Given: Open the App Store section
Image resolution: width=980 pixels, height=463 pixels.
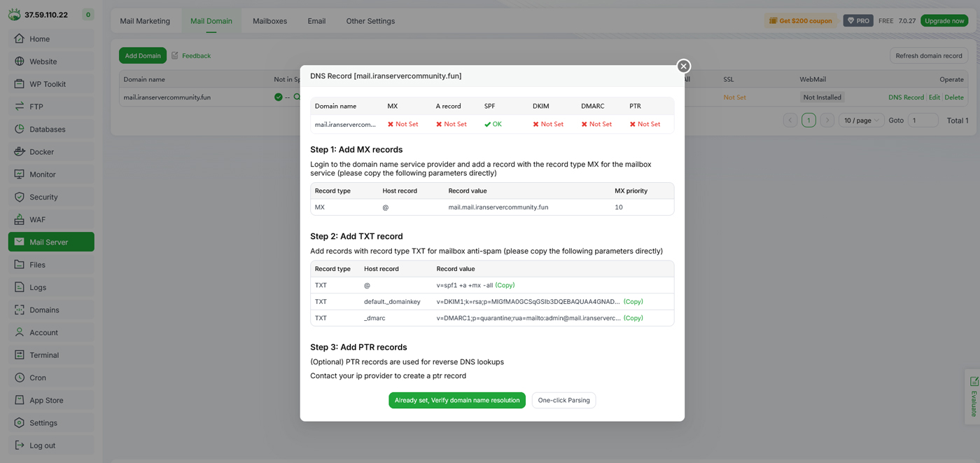Looking at the screenshot, I should (46, 400).
